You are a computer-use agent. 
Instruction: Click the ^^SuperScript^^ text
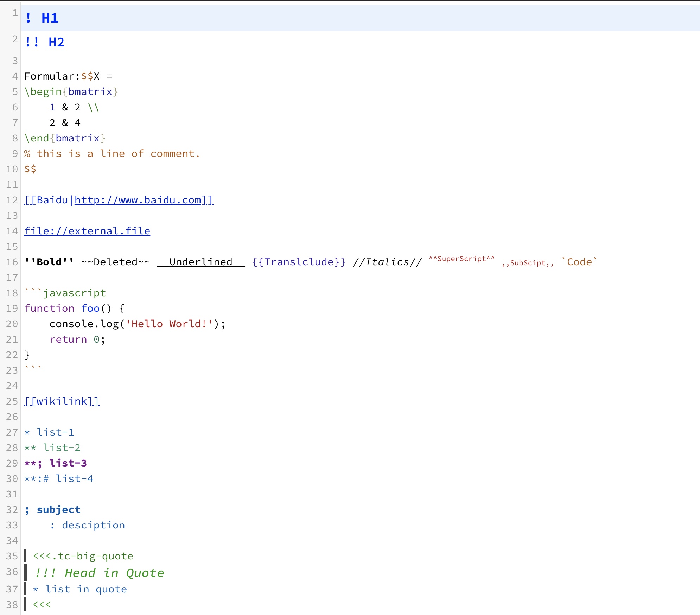[461, 259]
